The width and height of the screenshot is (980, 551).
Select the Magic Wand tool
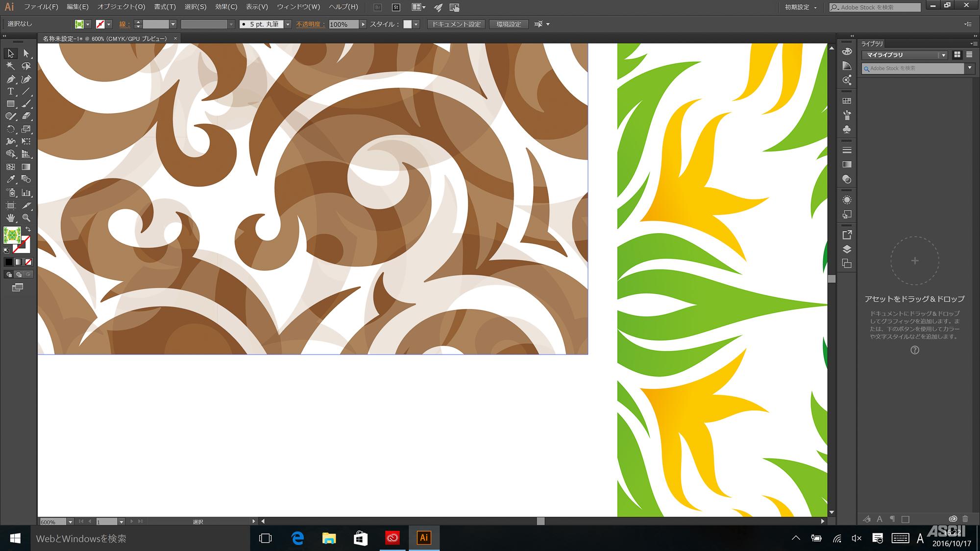[x=10, y=66]
